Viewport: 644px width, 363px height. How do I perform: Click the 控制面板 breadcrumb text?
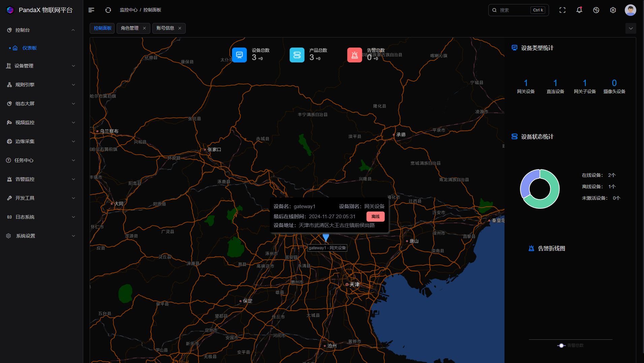[152, 10]
